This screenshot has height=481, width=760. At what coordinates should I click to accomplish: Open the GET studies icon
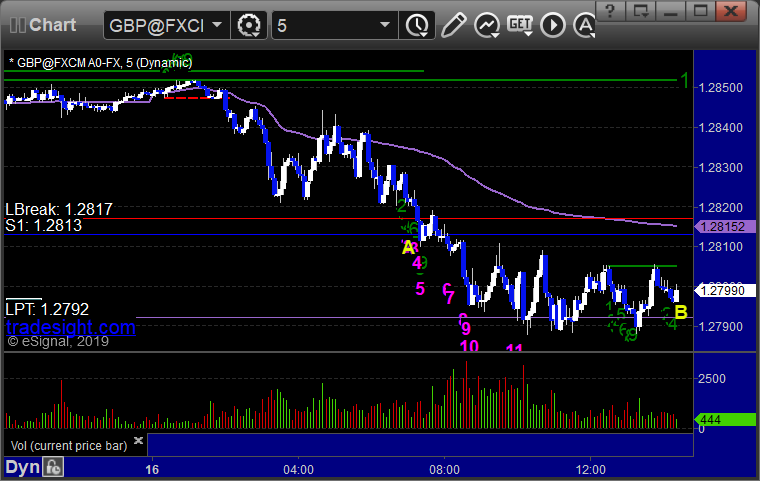(520, 25)
